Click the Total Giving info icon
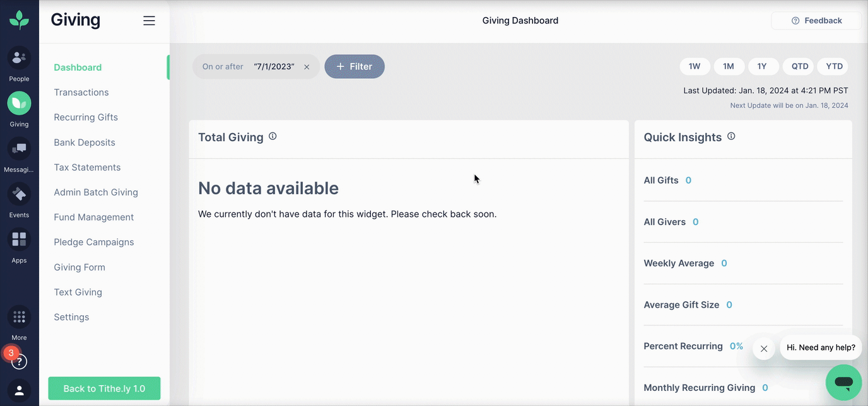 pyautogui.click(x=273, y=136)
